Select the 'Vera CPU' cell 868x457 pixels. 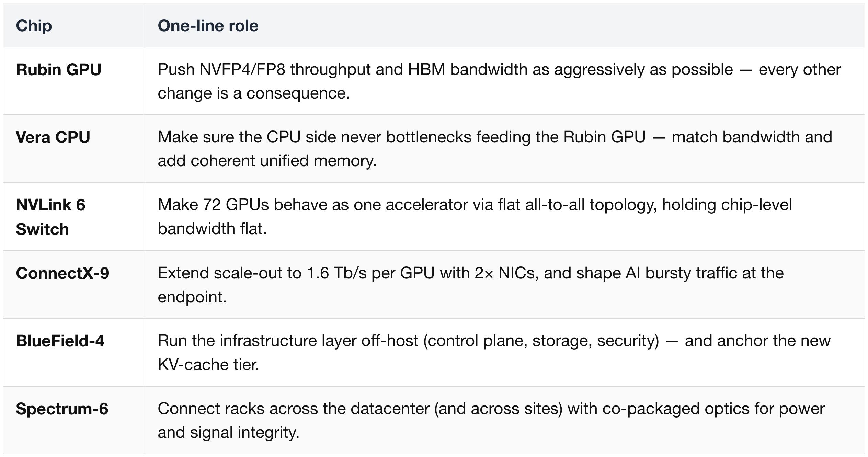pyautogui.click(x=74, y=149)
